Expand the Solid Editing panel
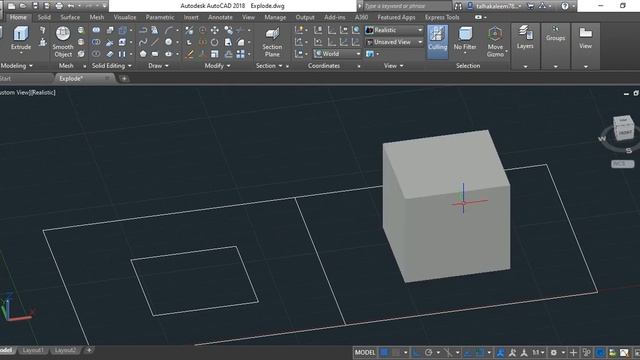 pyautogui.click(x=111, y=66)
